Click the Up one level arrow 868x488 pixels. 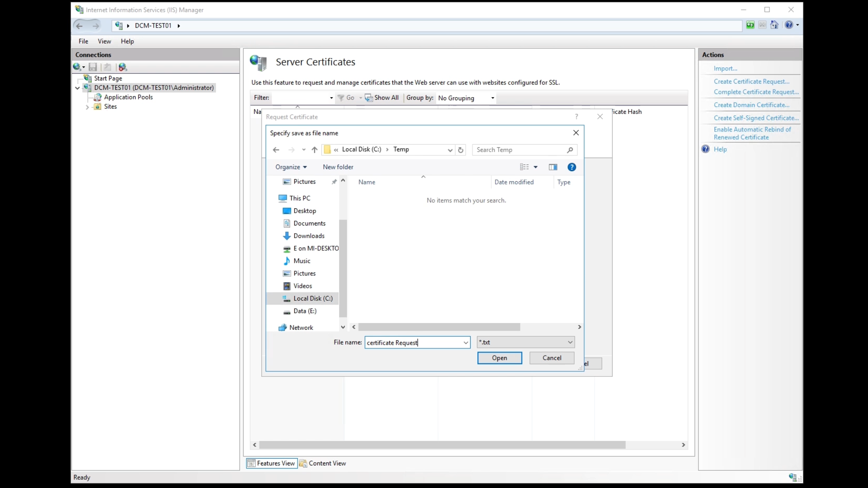[315, 150]
